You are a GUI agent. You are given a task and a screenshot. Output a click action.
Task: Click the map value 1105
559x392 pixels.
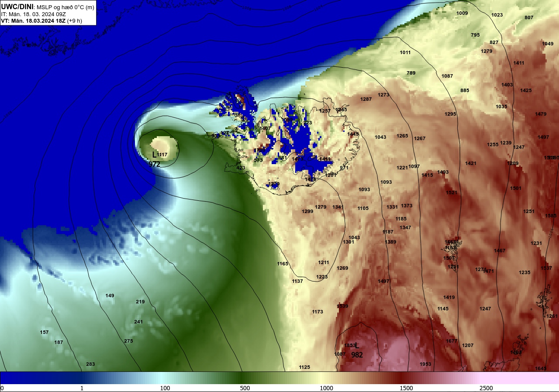(363, 208)
